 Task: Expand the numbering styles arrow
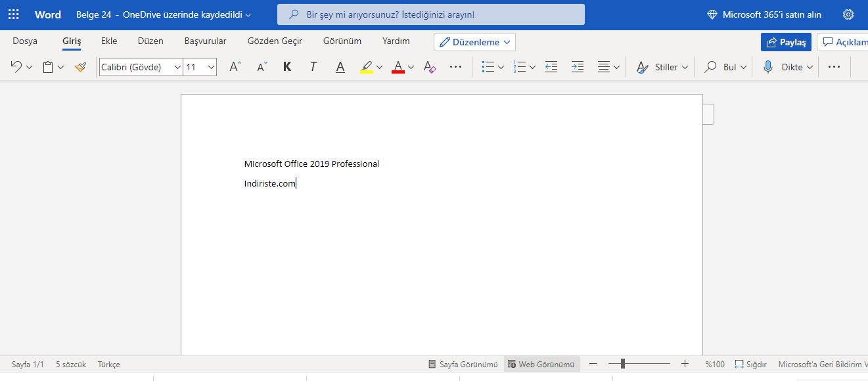point(532,67)
